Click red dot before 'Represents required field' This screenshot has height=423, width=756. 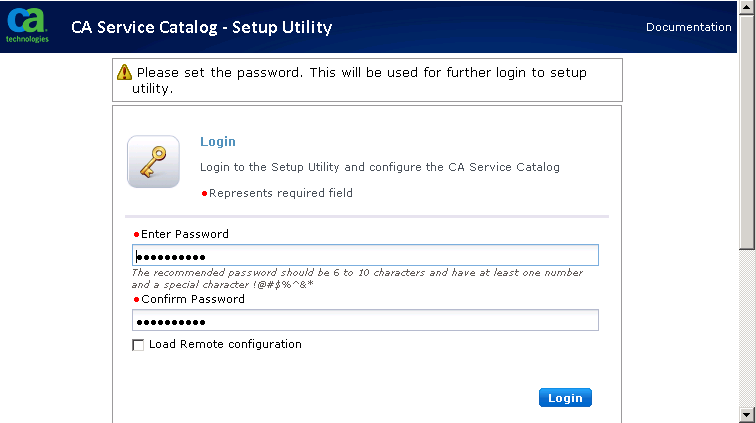(204, 193)
